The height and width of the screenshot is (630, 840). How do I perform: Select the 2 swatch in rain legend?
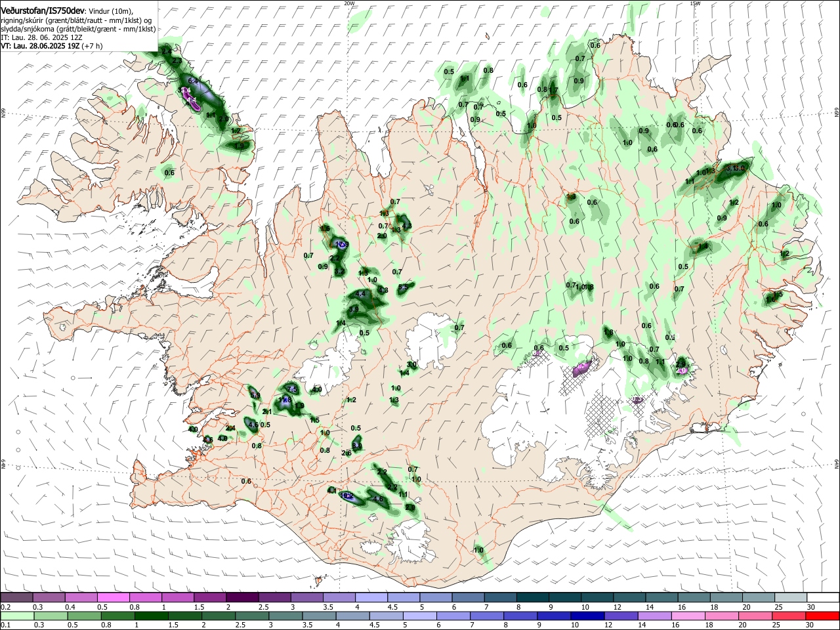[x=219, y=616]
